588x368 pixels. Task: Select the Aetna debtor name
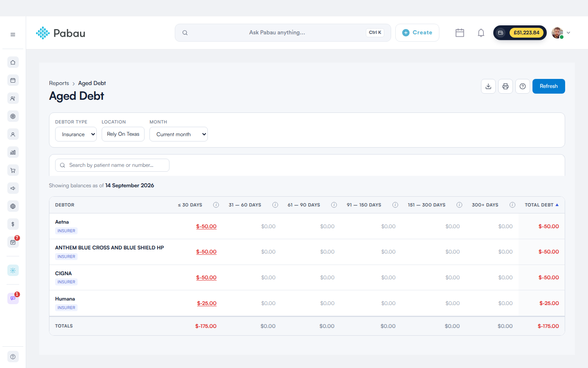62,222
